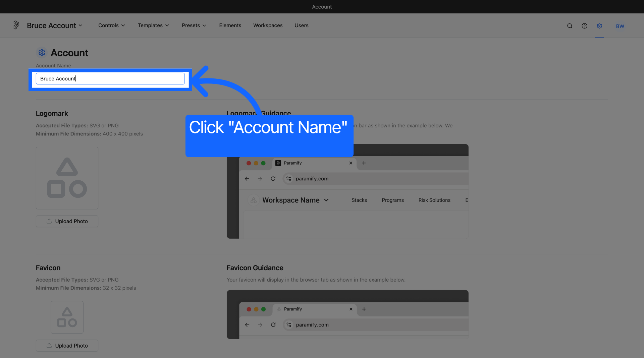The image size is (644, 358).
Task: Click site settings icon in logomark address bar
Action: [289, 179]
